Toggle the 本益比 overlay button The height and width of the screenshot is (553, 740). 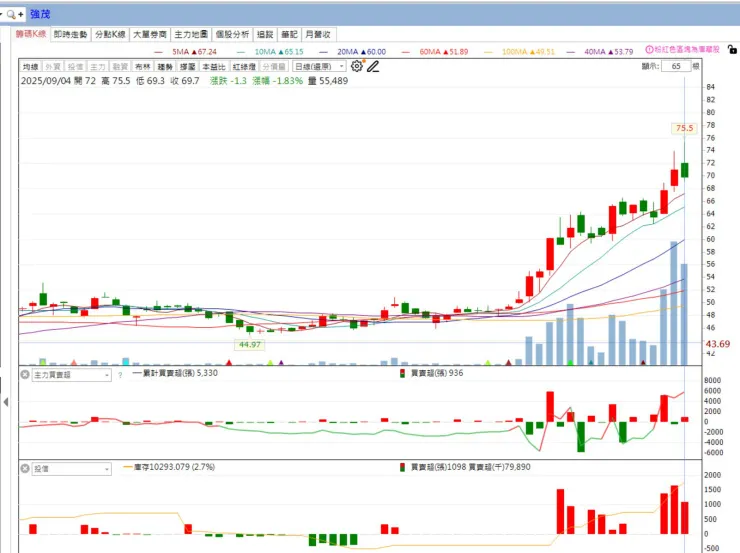tap(214, 67)
